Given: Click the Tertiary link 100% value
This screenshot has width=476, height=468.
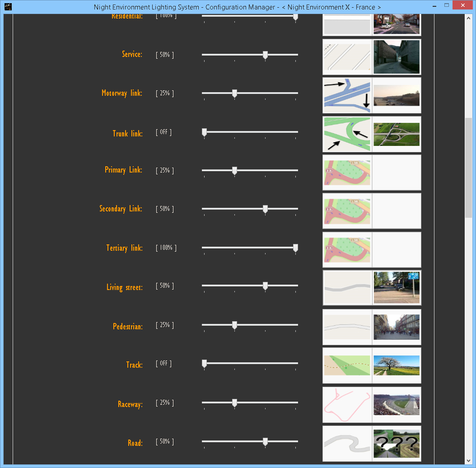Looking at the screenshot, I should [x=166, y=248].
